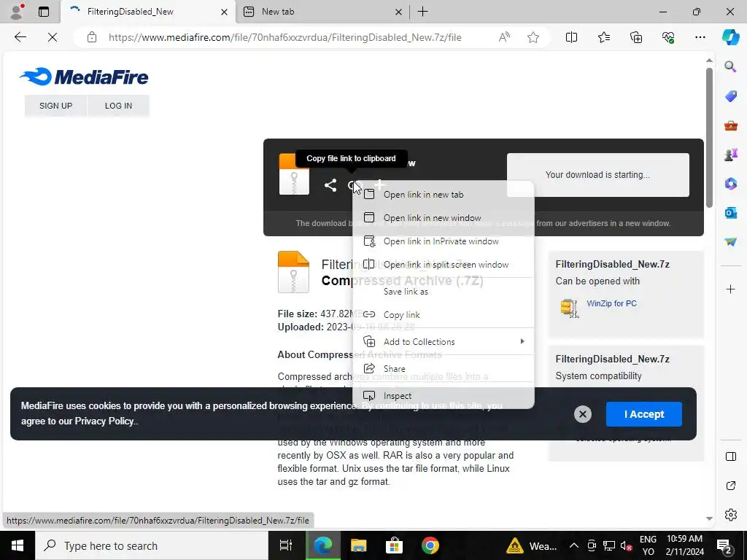This screenshot has height=560, width=747.
Task: Add a sidebar app with plus
Action: click(730, 289)
